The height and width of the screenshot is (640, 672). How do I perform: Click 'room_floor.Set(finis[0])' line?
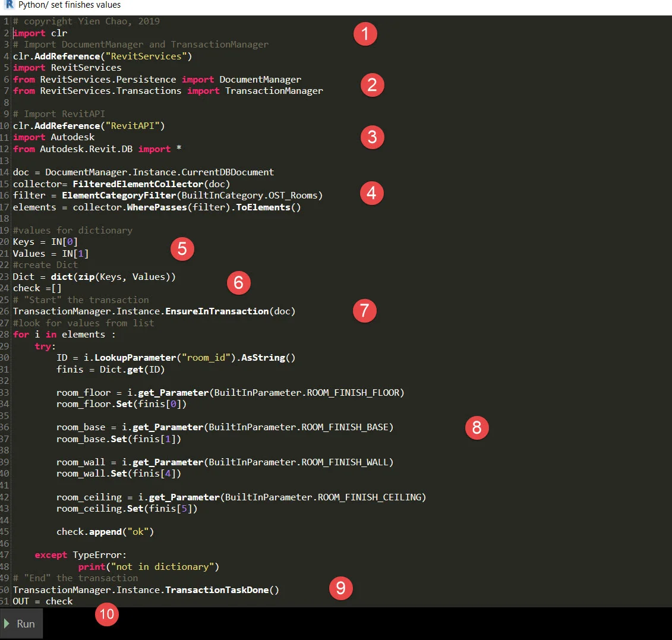[121, 404]
